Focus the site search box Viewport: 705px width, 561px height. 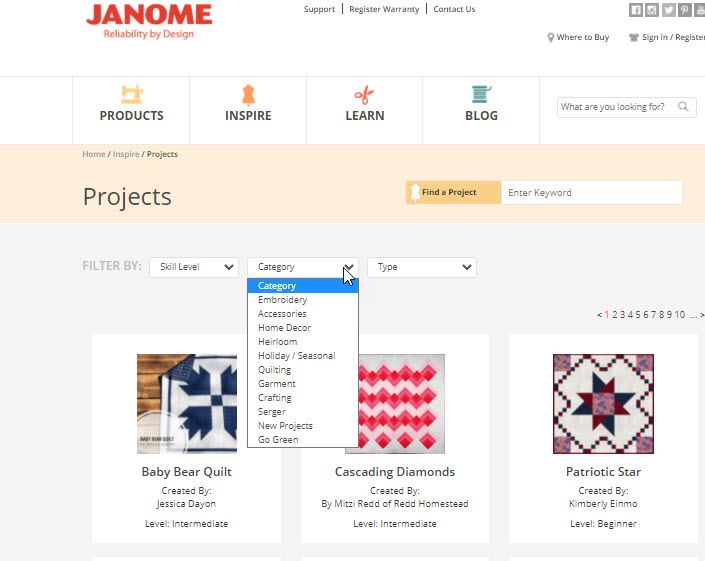coord(626,107)
